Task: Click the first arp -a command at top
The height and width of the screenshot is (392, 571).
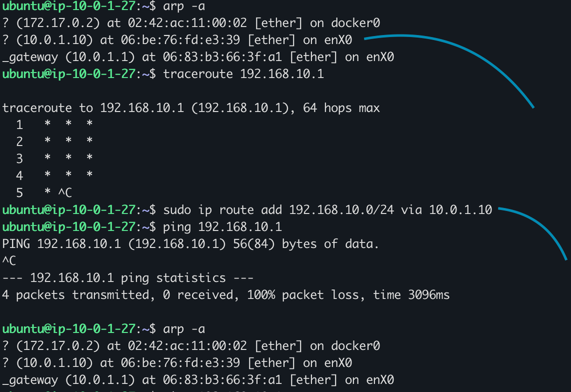Action: pos(183,6)
